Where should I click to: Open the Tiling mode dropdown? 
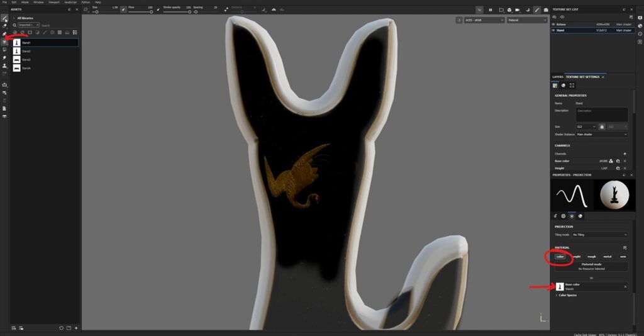click(600, 235)
